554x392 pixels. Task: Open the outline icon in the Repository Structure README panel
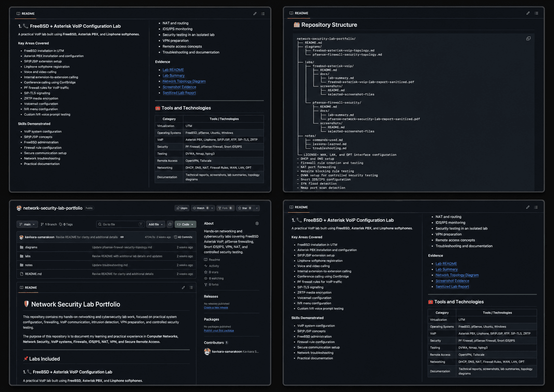pyautogui.click(x=536, y=13)
